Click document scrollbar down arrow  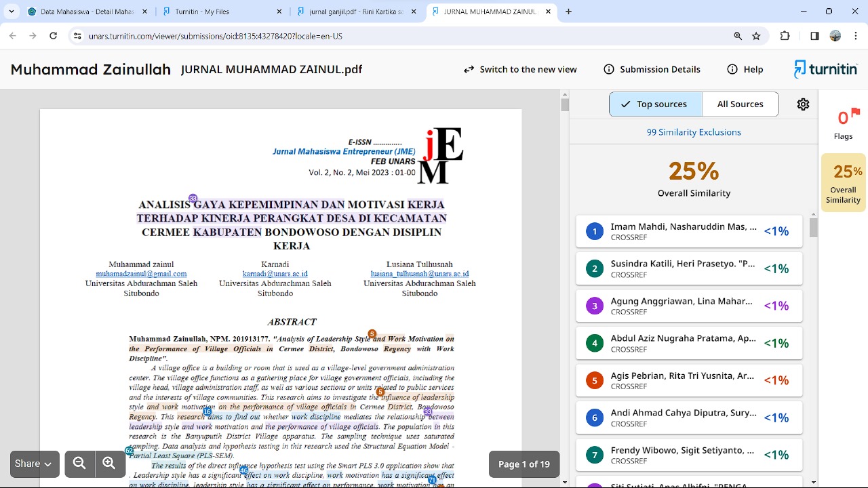pos(564,483)
